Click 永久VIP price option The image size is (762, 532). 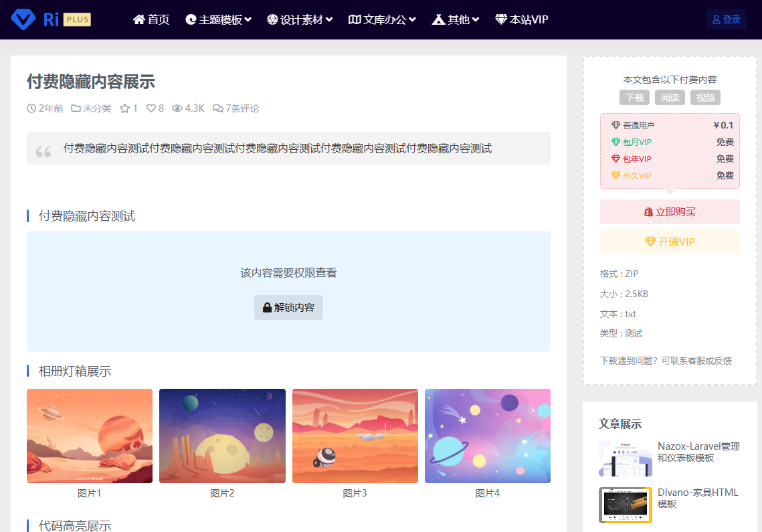[x=672, y=175]
